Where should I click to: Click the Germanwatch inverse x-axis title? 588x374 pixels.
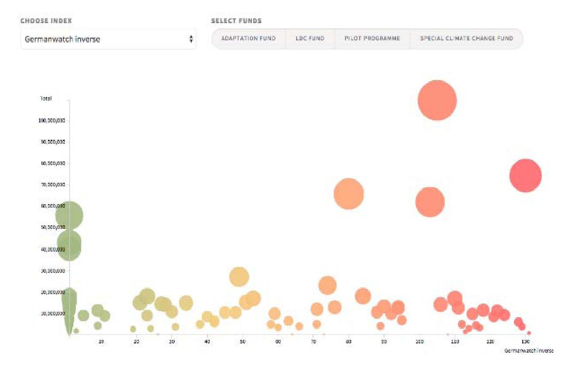pos(529,350)
